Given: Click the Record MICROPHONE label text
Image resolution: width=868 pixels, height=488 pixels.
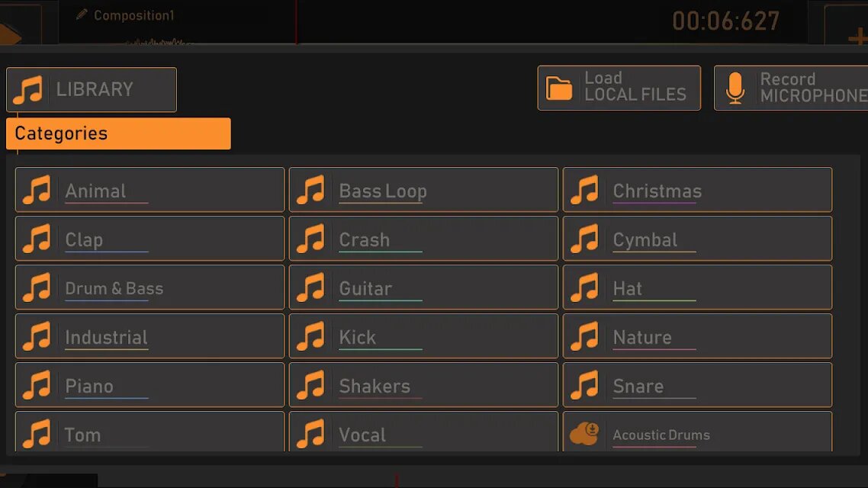Looking at the screenshot, I should tap(814, 88).
